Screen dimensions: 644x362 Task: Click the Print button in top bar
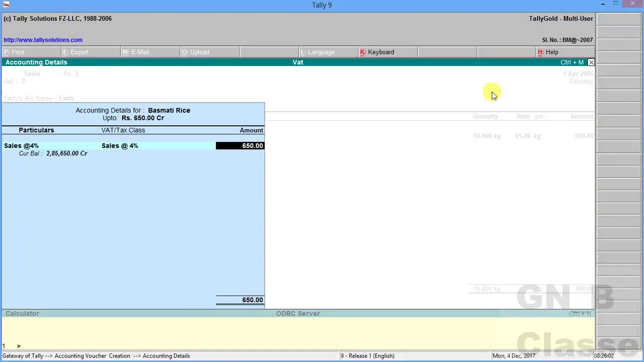[x=31, y=52]
